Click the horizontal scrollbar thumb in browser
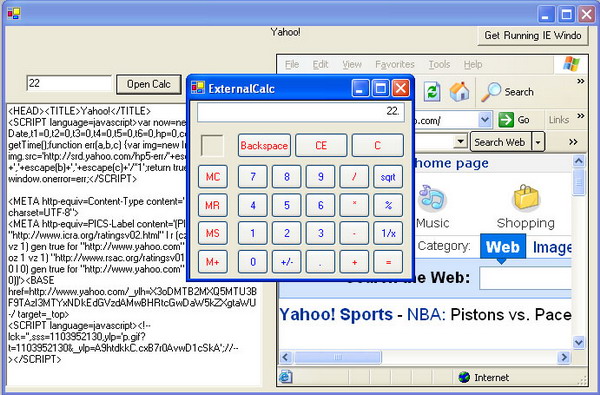Screen dimensions: 600x395 click(x=338, y=357)
